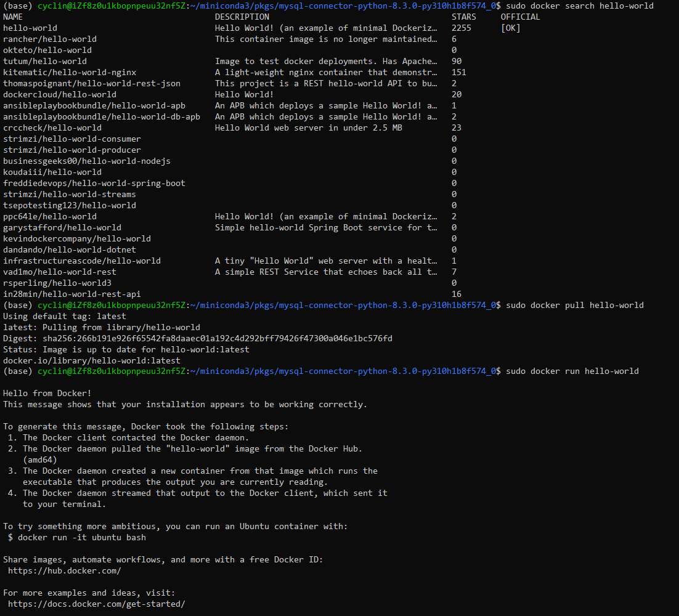Select ansibleplaybookbundle/hello-world-db-apb image name
The width and height of the screenshot is (679, 616).
(102, 117)
